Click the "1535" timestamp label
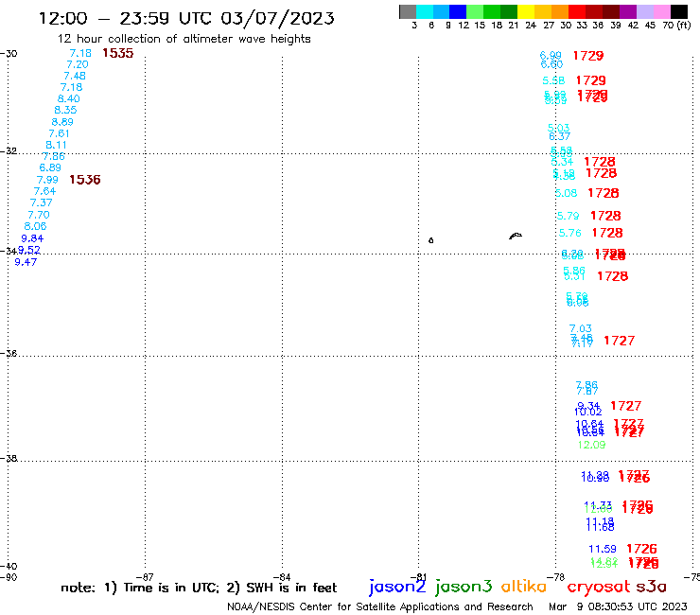Viewport: 700px width, 615px height. (118, 53)
